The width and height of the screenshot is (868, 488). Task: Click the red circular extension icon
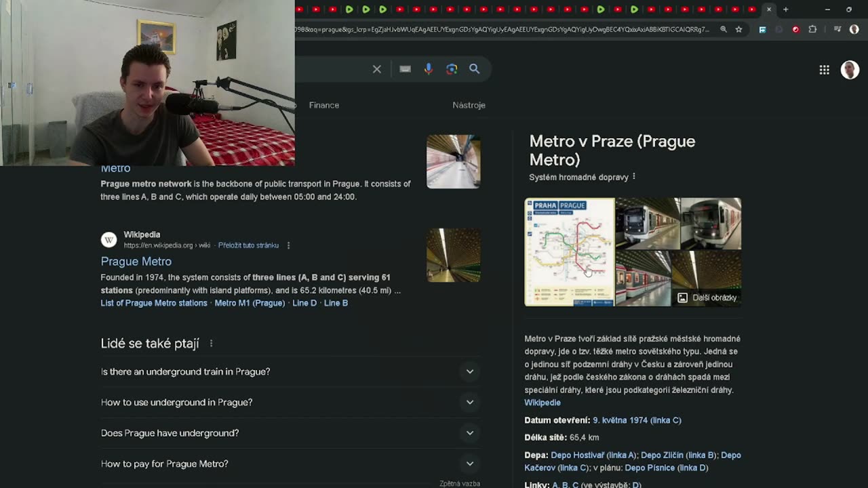[796, 29]
